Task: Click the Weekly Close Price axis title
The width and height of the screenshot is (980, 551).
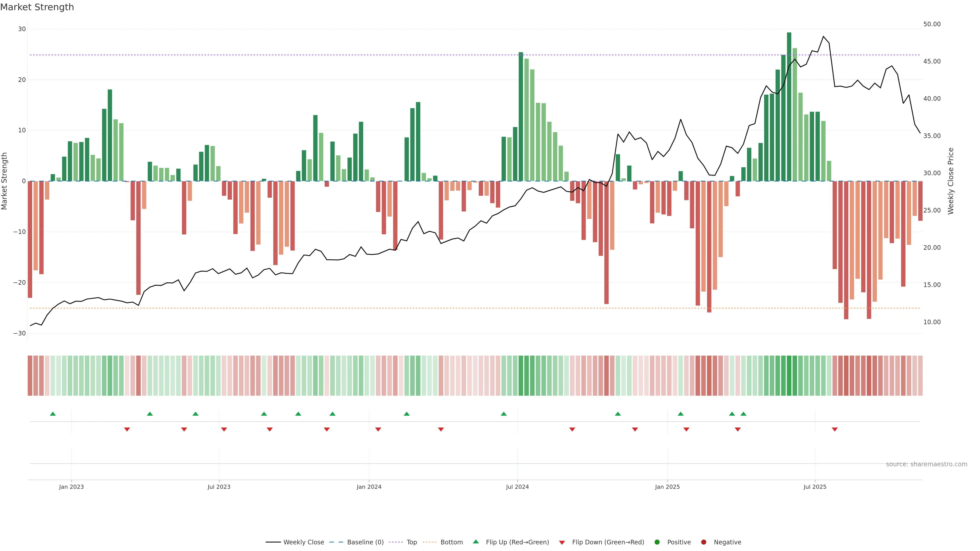Action: (x=950, y=181)
